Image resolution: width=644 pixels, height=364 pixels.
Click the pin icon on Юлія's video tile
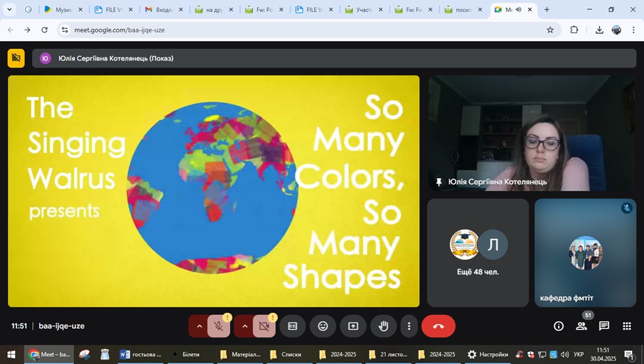[438, 182]
